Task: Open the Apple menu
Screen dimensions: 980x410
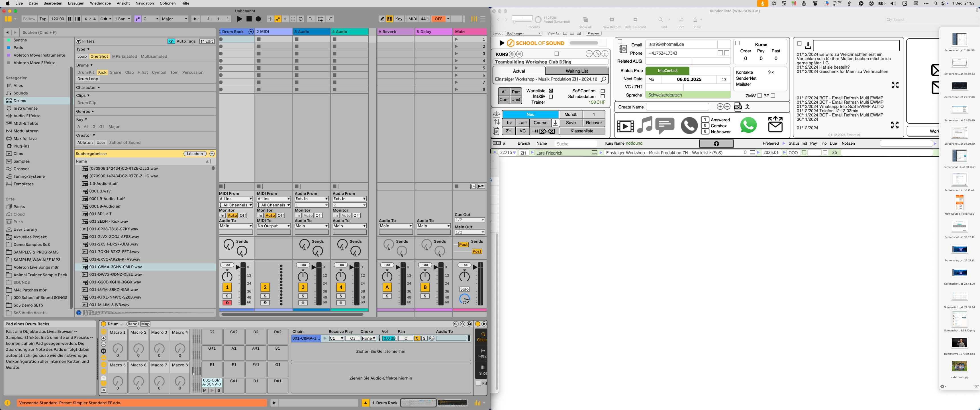Action: pyautogui.click(x=7, y=3)
